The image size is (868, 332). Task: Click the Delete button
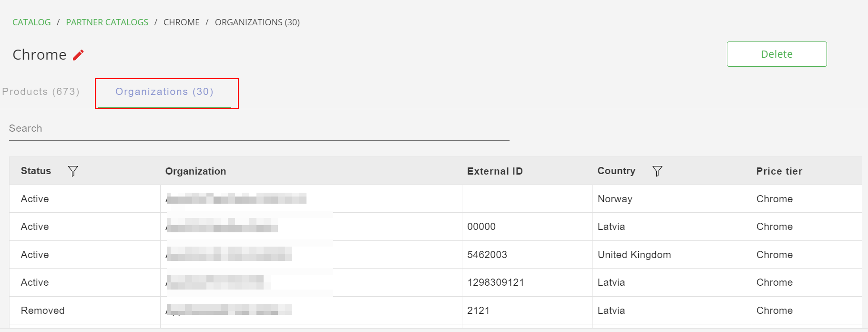coord(776,54)
